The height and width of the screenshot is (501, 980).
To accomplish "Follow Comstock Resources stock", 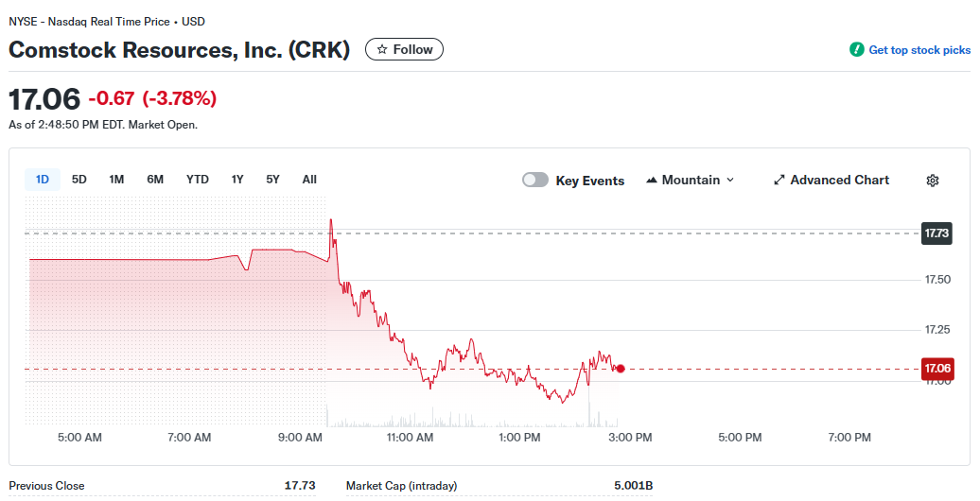I will [x=404, y=49].
